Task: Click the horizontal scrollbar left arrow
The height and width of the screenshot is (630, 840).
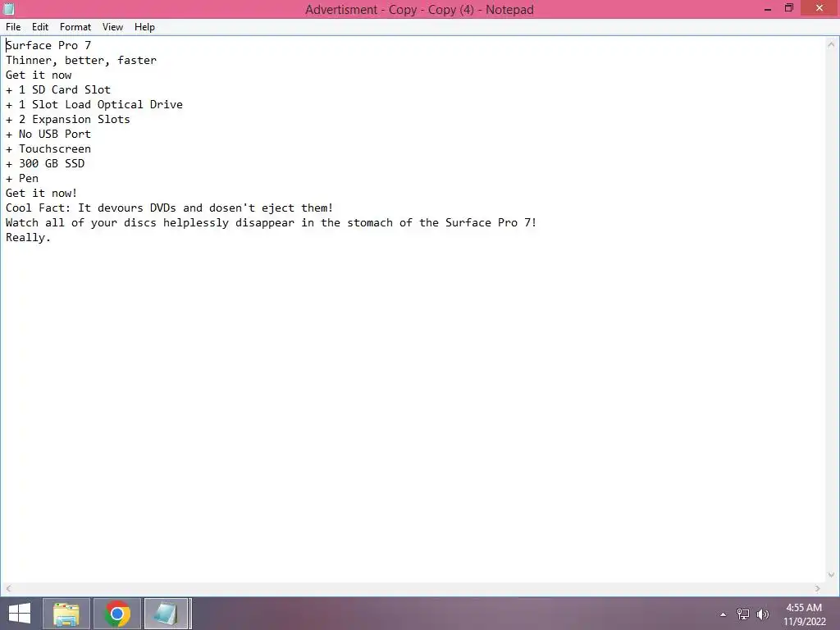Action: pos(8,588)
